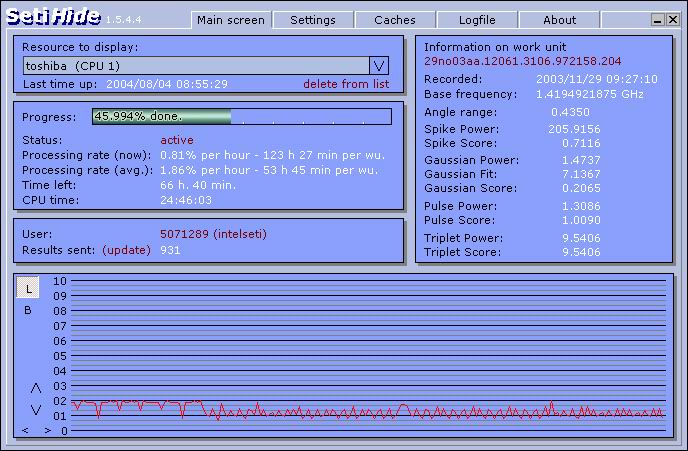Click the '66 h. 40 min.' time left value
The height and width of the screenshot is (451, 688).
198,185
